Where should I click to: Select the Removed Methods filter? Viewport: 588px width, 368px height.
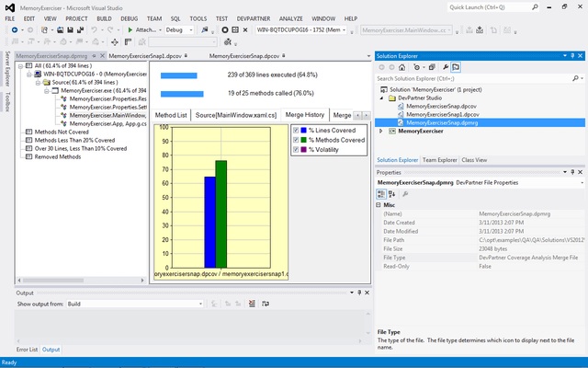[x=58, y=156]
